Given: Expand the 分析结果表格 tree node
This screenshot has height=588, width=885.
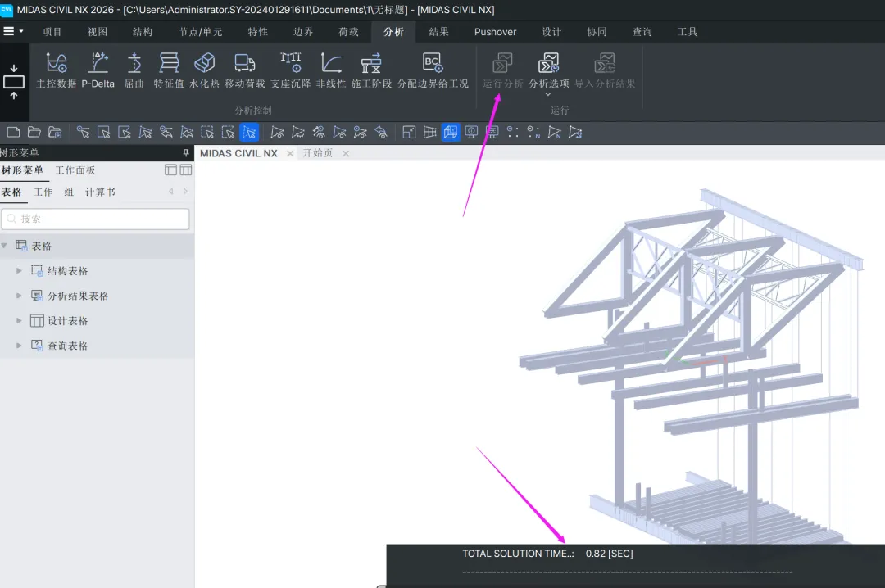Looking at the screenshot, I should [20, 296].
